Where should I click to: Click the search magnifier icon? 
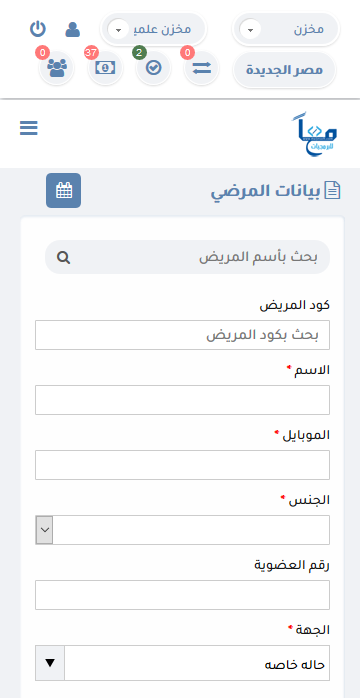64,257
